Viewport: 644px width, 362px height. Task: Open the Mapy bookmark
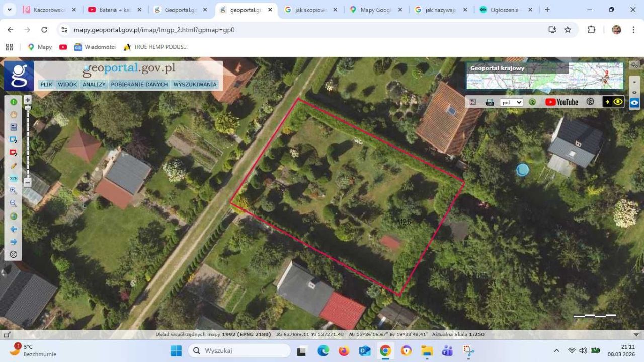tap(40, 47)
